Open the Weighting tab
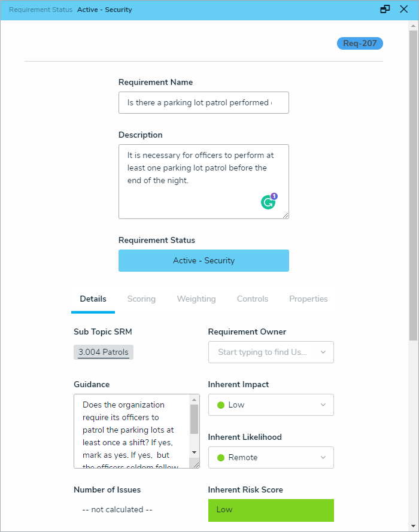The image size is (419, 532). click(x=196, y=299)
